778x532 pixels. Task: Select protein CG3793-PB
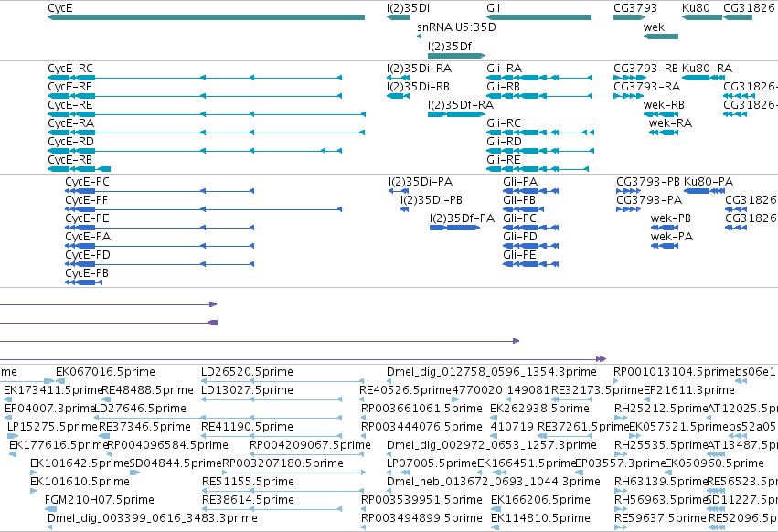tap(629, 191)
